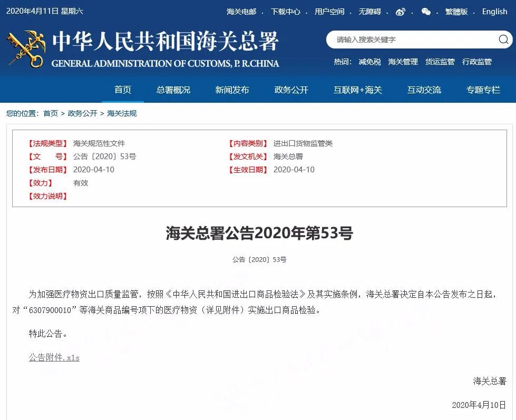Open 海关电邮 from the top bar

click(241, 12)
